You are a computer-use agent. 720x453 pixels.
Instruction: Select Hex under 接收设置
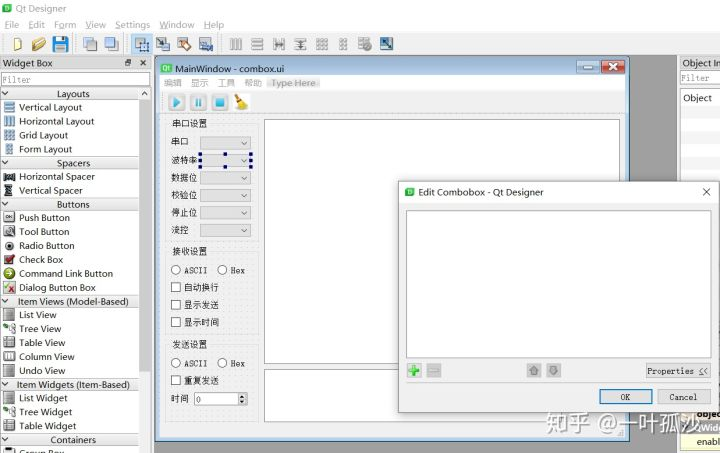pos(231,270)
